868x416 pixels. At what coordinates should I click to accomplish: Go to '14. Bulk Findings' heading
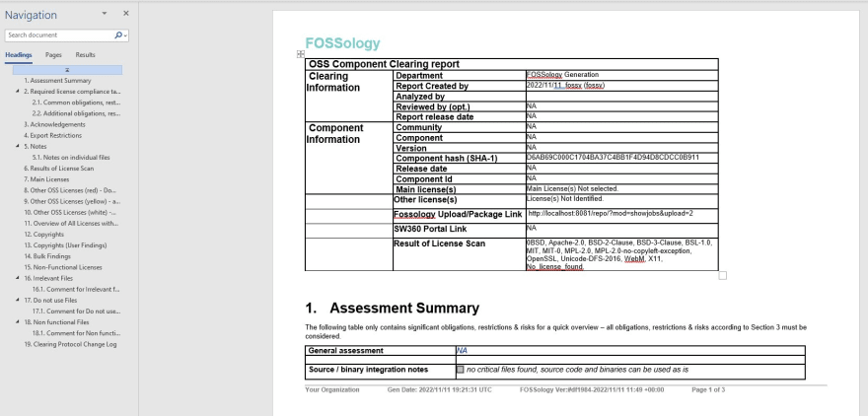point(47,256)
